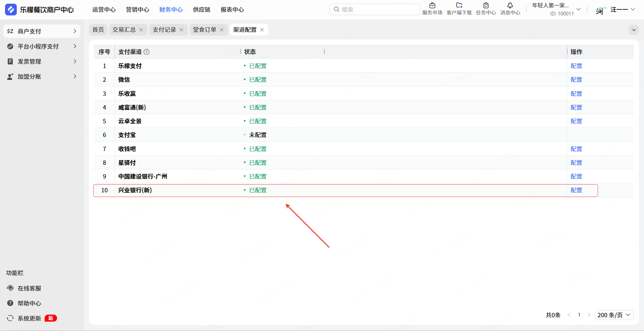
Task: Close the 支付记录 tab
Action: coord(181,30)
